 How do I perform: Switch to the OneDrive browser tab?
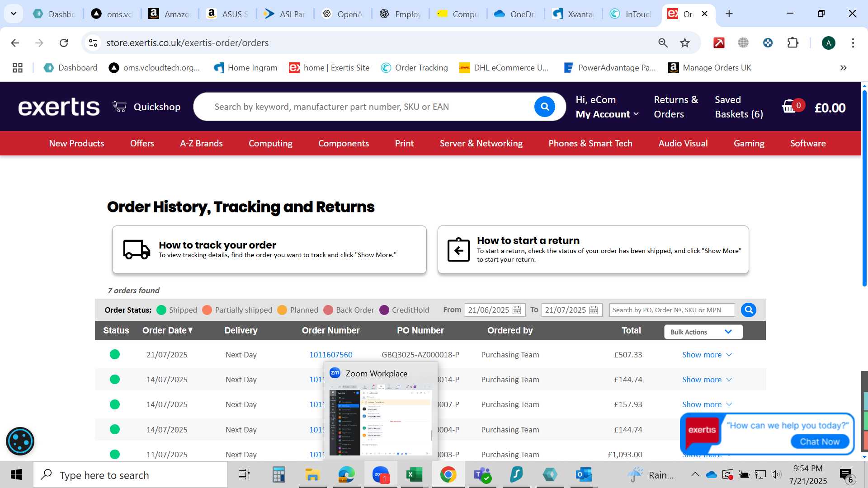[x=515, y=14]
